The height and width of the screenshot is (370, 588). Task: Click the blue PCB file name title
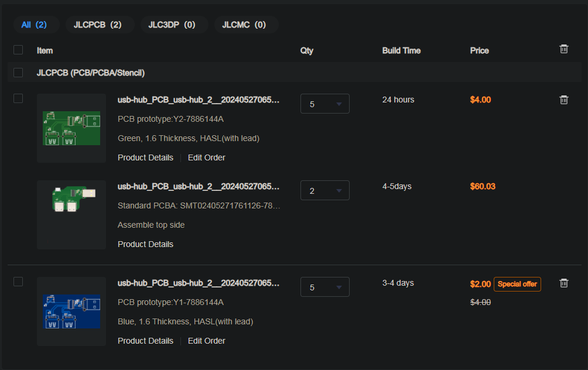(x=199, y=283)
